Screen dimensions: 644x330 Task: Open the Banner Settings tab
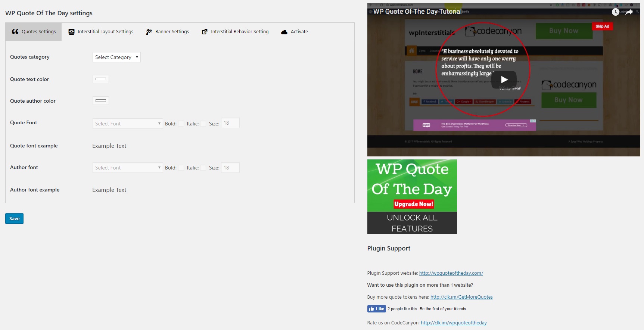[167, 32]
